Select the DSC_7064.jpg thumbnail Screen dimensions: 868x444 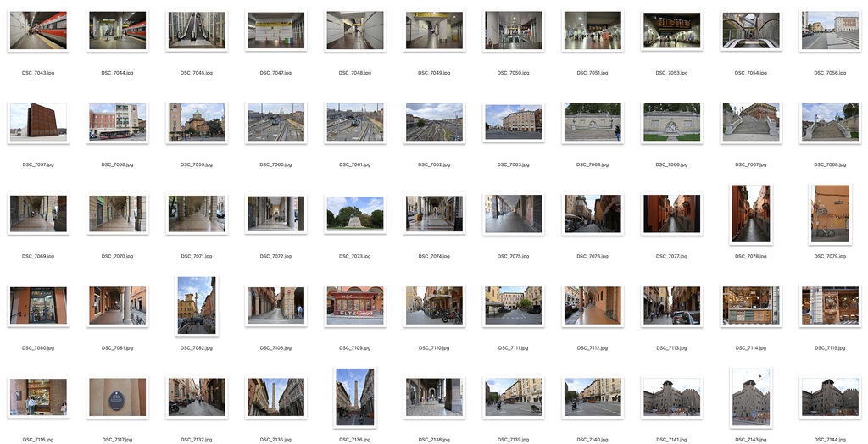593,122
